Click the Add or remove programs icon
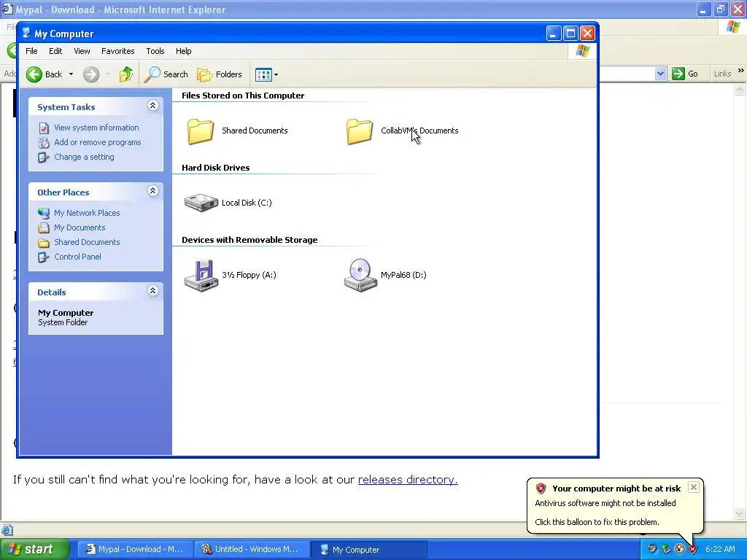 (x=44, y=142)
